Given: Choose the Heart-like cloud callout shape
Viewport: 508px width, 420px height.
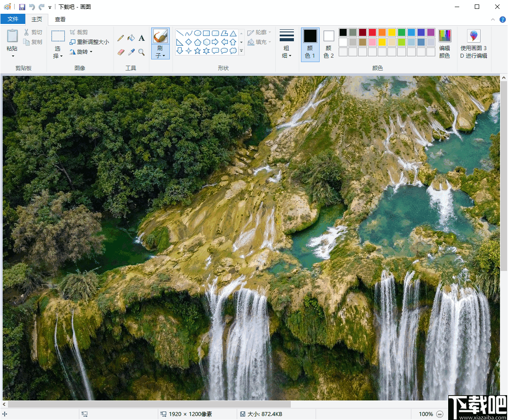Looking at the screenshot, I should tap(233, 51).
